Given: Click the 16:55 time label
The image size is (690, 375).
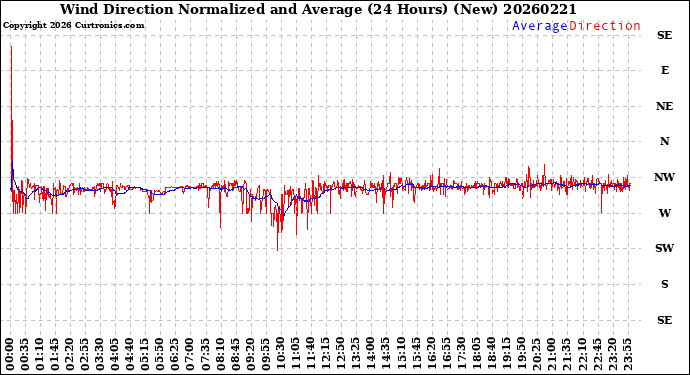Looking at the screenshot, I should coord(446,355).
